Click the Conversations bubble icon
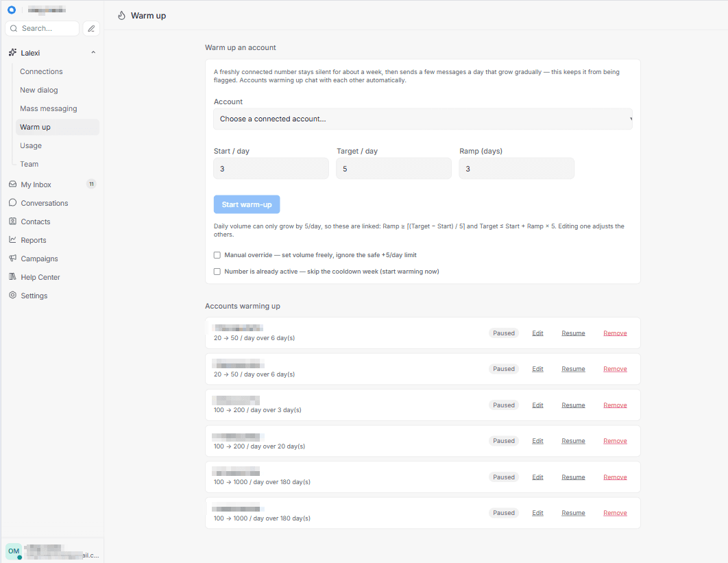This screenshot has width=728, height=563. point(12,203)
